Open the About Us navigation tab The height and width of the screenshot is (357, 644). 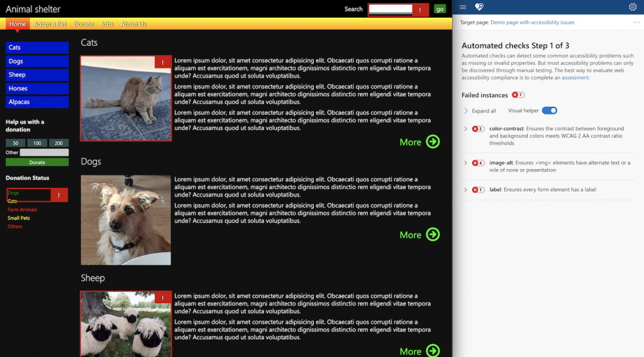tap(133, 24)
